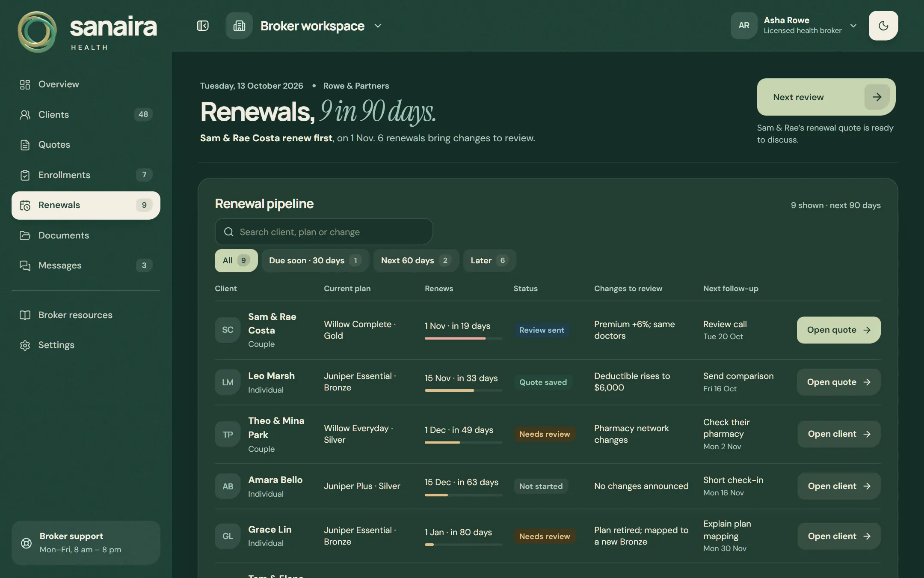The height and width of the screenshot is (578, 924).
Task: Click the LM avatar for Leo Marsh
Action: coord(228,382)
